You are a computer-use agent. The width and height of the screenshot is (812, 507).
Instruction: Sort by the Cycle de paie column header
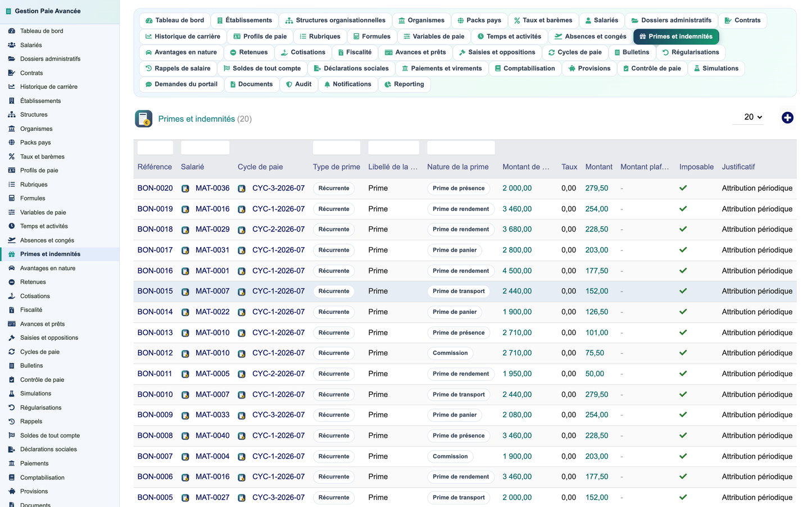pos(260,167)
